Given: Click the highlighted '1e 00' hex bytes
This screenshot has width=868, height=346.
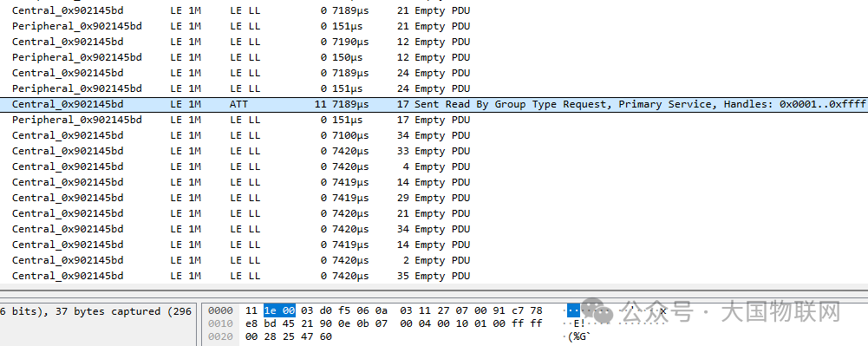Looking at the screenshot, I should pyautogui.click(x=279, y=310).
